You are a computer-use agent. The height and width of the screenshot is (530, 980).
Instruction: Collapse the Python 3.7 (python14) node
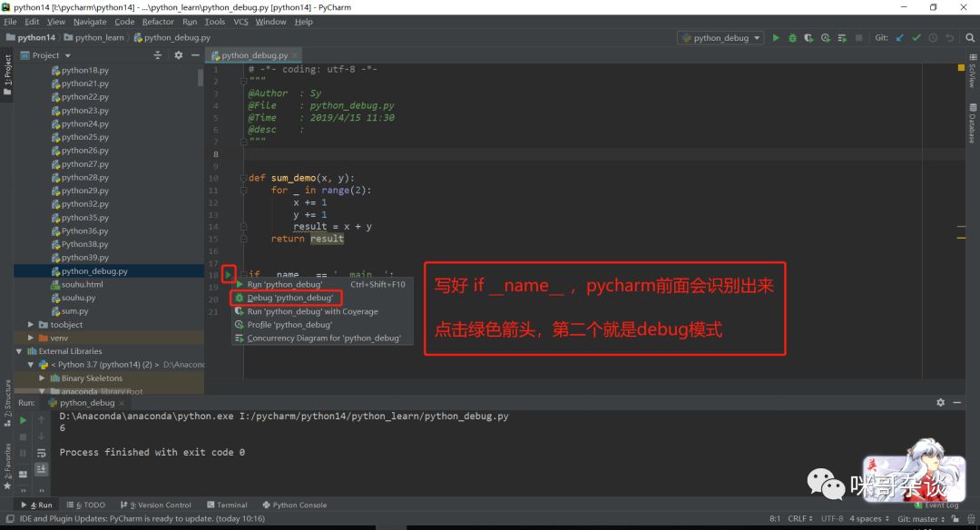[31, 365]
